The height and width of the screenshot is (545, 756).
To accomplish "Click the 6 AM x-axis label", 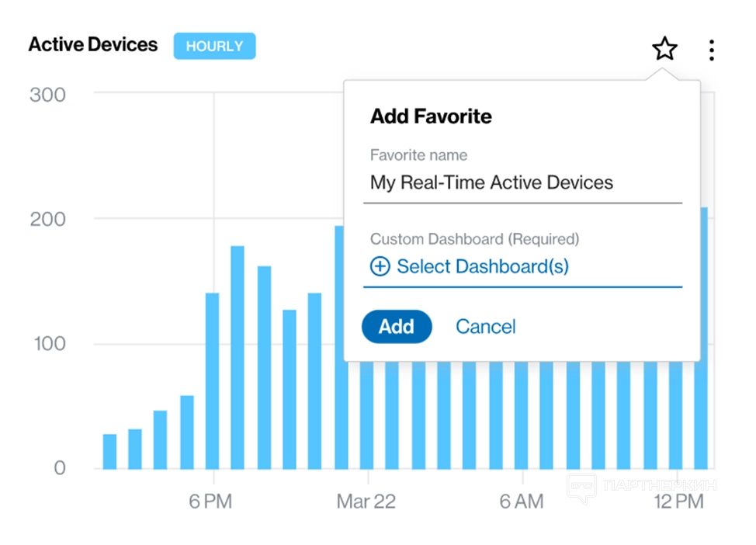I will 522,502.
